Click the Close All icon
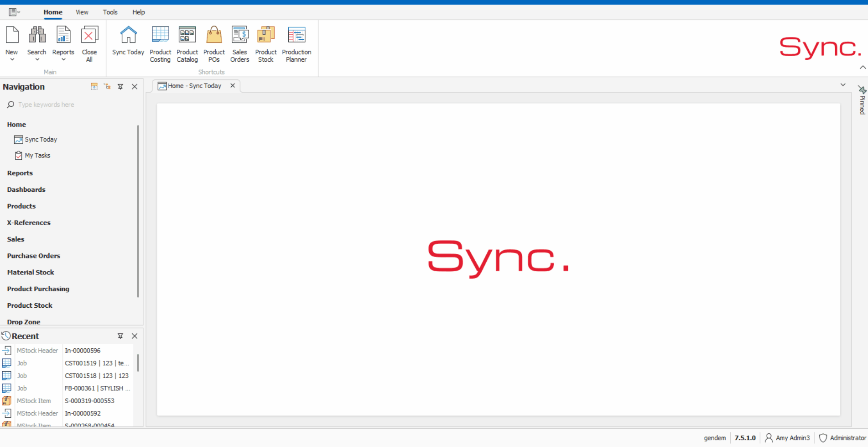 coord(89,36)
